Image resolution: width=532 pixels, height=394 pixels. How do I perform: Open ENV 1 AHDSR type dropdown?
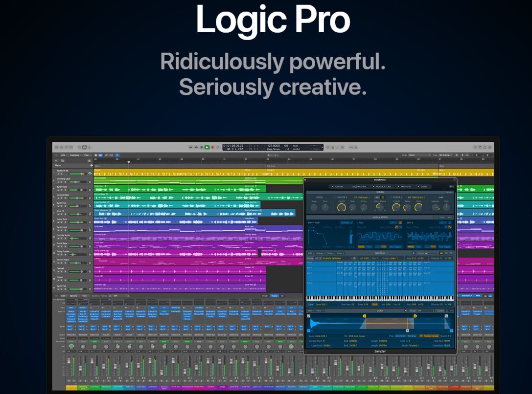(347, 222)
